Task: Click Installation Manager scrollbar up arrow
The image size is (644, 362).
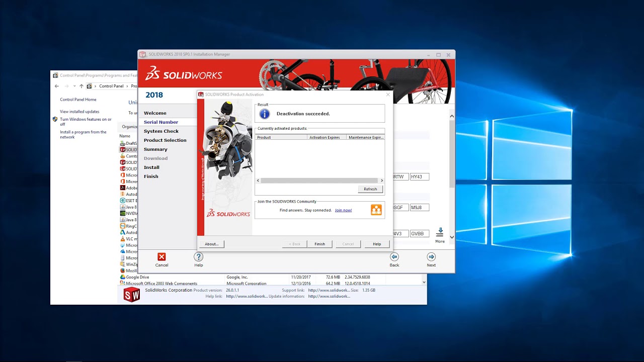Action: click(452, 116)
